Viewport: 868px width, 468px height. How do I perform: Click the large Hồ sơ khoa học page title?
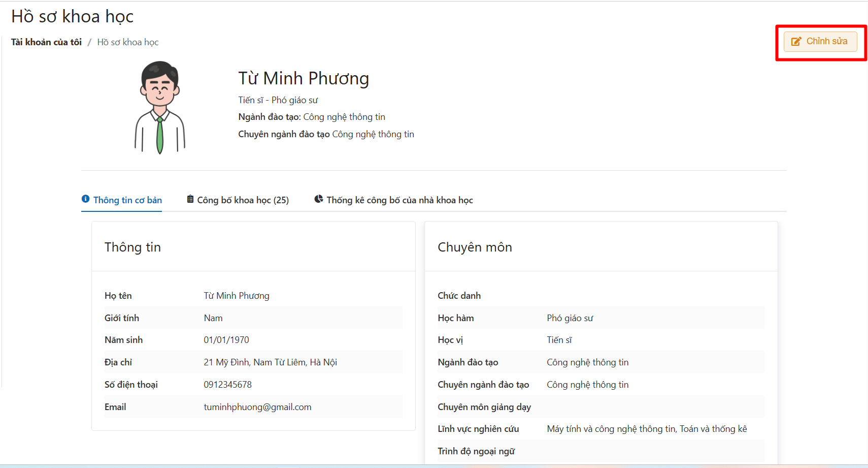click(73, 17)
